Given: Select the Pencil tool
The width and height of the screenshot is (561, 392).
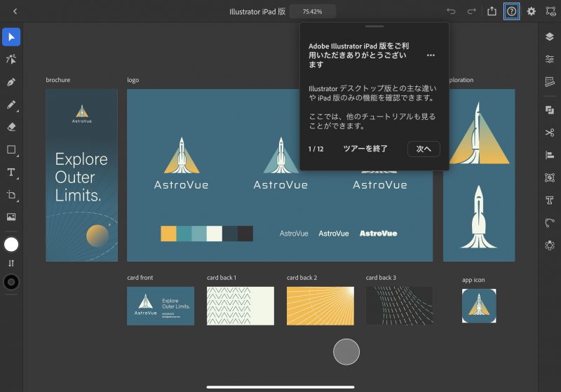Looking at the screenshot, I should (x=11, y=104).
